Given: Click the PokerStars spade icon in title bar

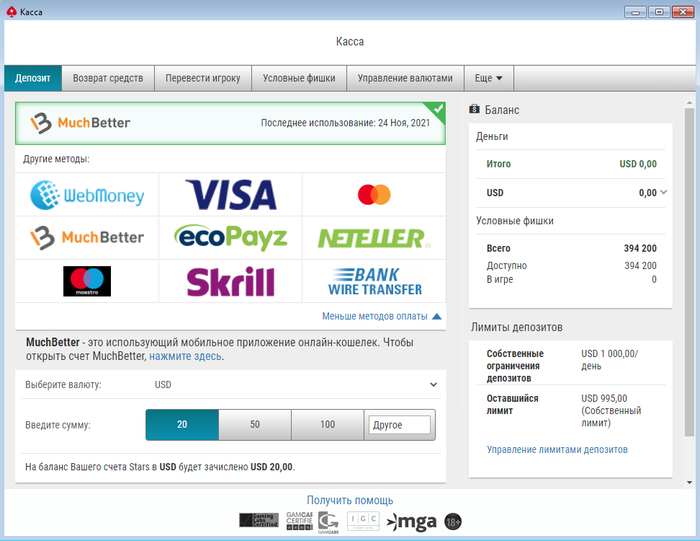Looking at the screenshot, I should [11, 12].
